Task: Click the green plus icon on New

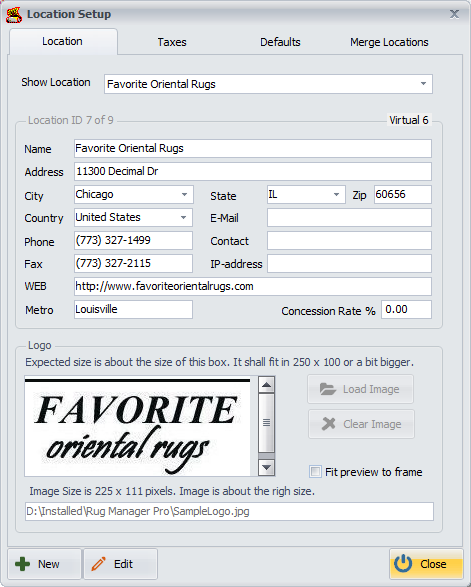Action: (22, 564)
